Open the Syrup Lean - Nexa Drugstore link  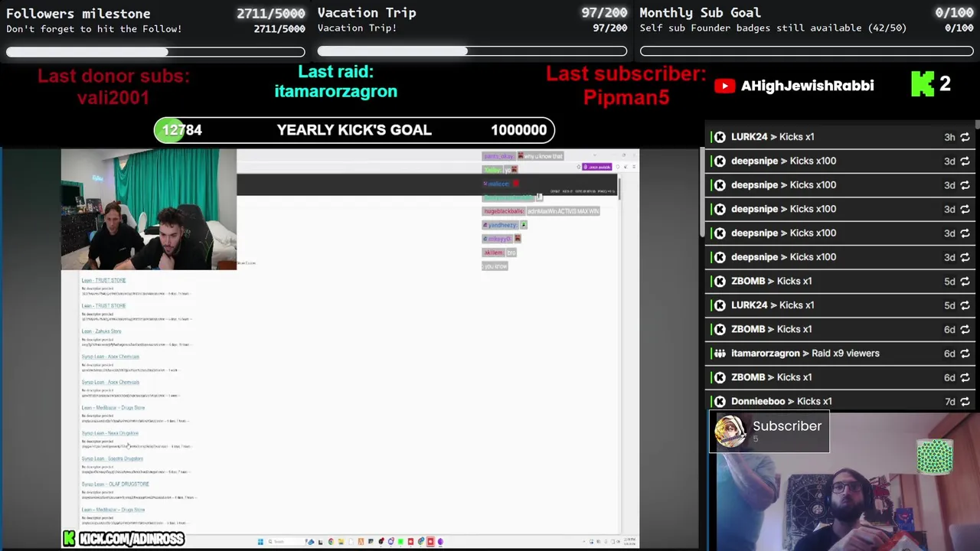110,433
